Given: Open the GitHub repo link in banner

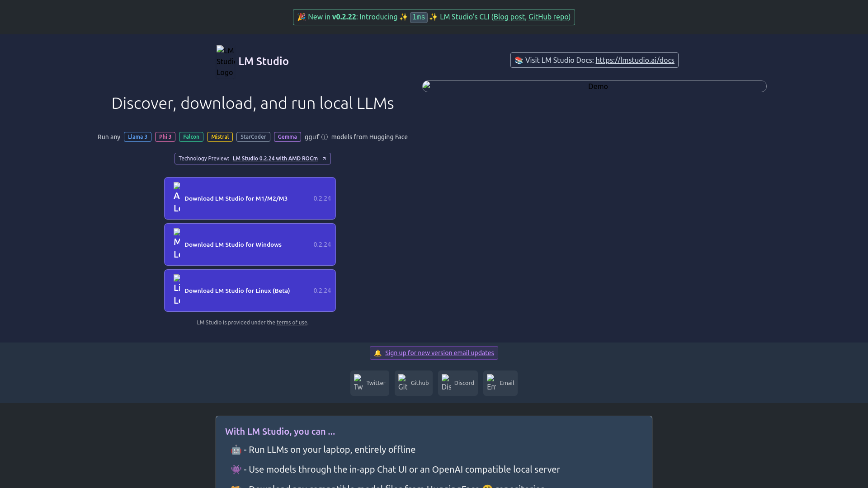Looking at the screenshot, I should coord(548,17).
